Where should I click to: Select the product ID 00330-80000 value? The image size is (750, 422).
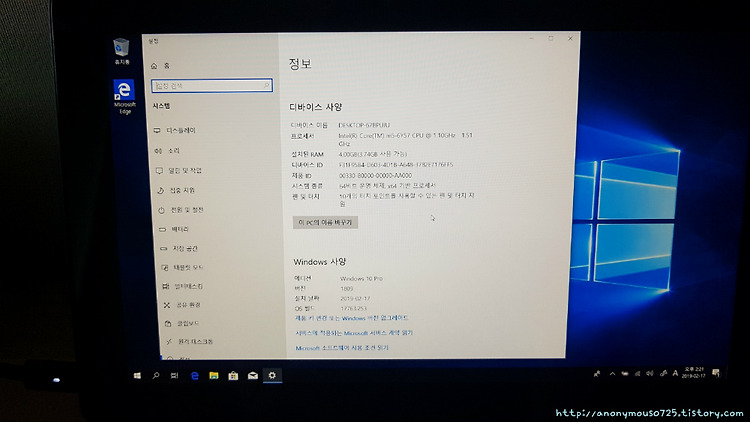pyautogui.click(x=375, y=176)
